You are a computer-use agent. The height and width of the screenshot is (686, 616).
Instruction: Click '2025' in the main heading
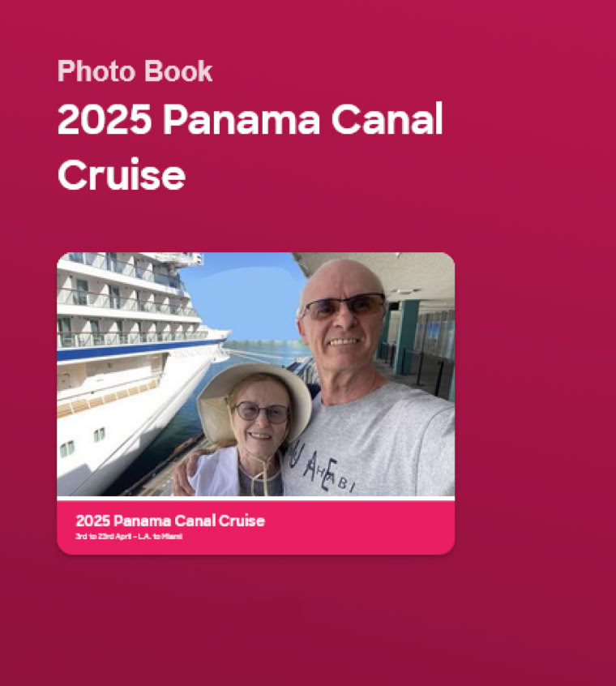tap(105, 119)
